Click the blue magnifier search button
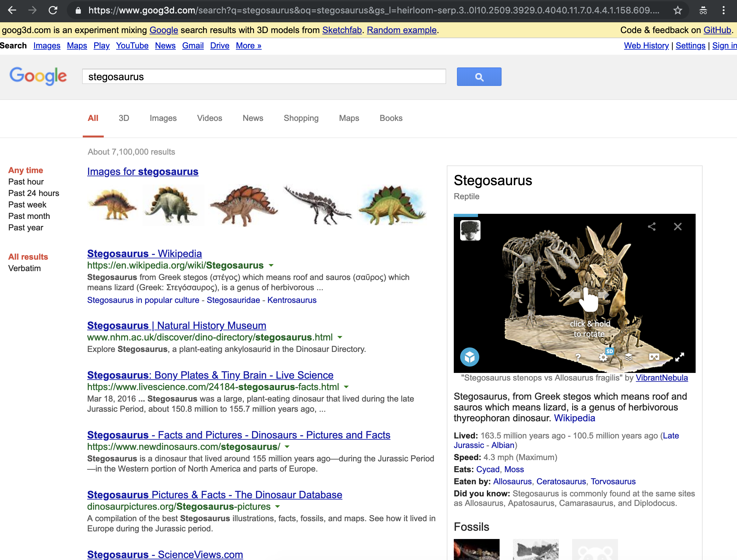This screenshot has height=560, width=737. click(x=479, y=77)
